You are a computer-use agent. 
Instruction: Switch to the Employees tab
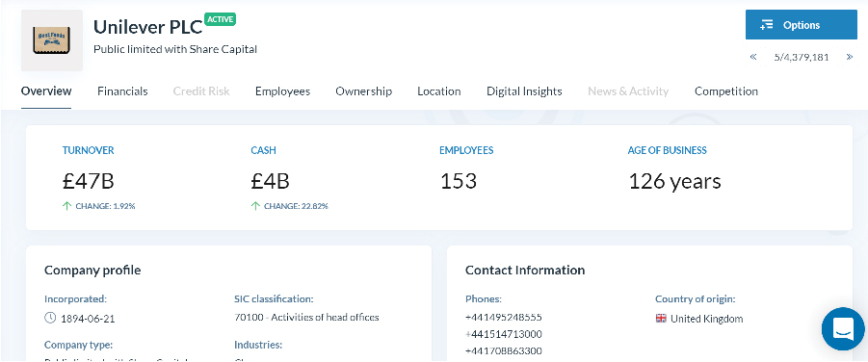click(282, 91)
